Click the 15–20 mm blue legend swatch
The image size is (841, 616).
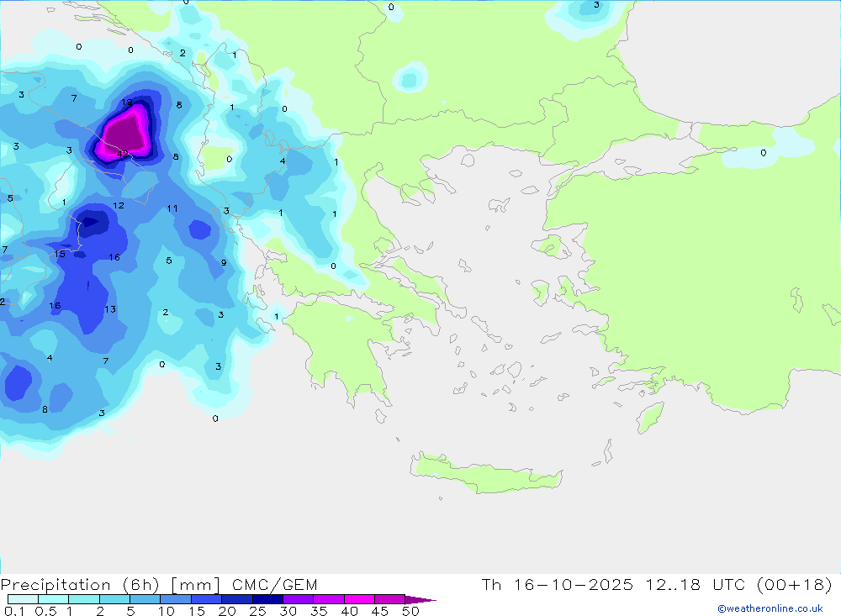(206, 599)
